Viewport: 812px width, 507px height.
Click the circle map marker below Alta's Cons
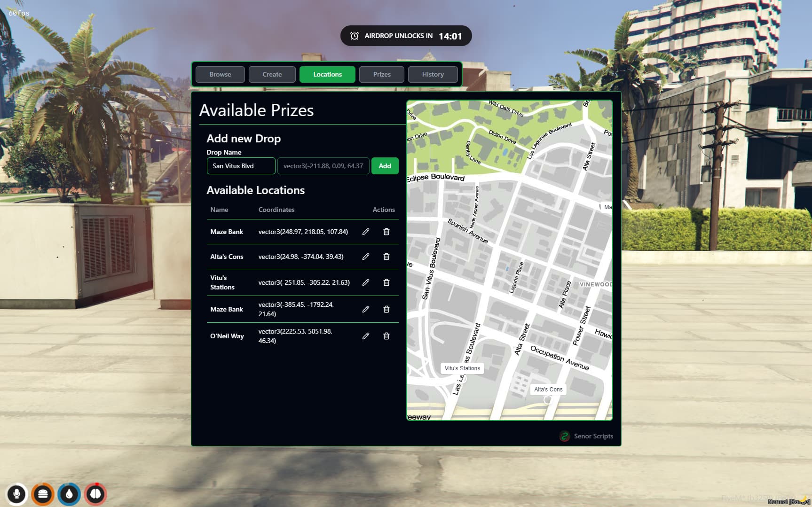click(x=548, y=400)
